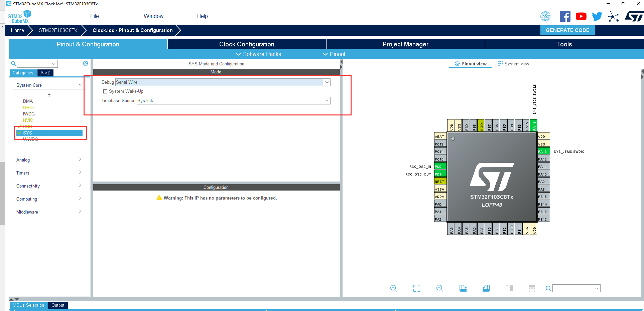Switch to System view
Screen dimensions: 644x311
coord(514,64)
